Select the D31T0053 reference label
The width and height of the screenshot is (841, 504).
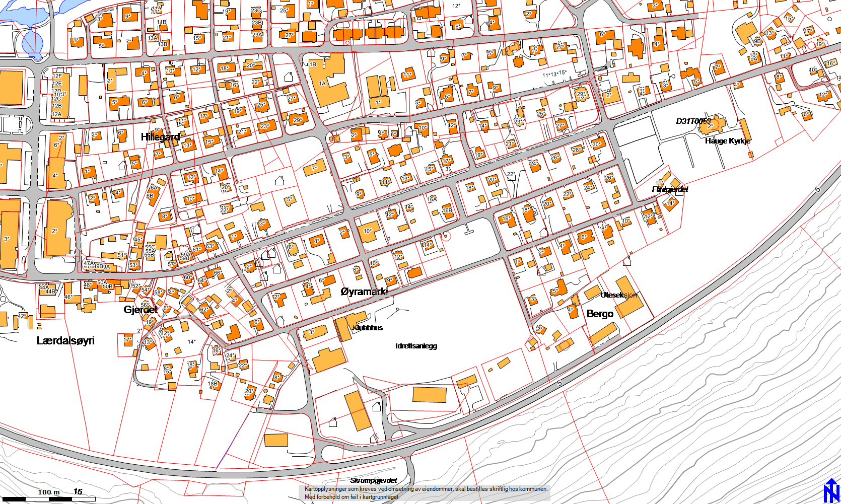coord(693,121)
